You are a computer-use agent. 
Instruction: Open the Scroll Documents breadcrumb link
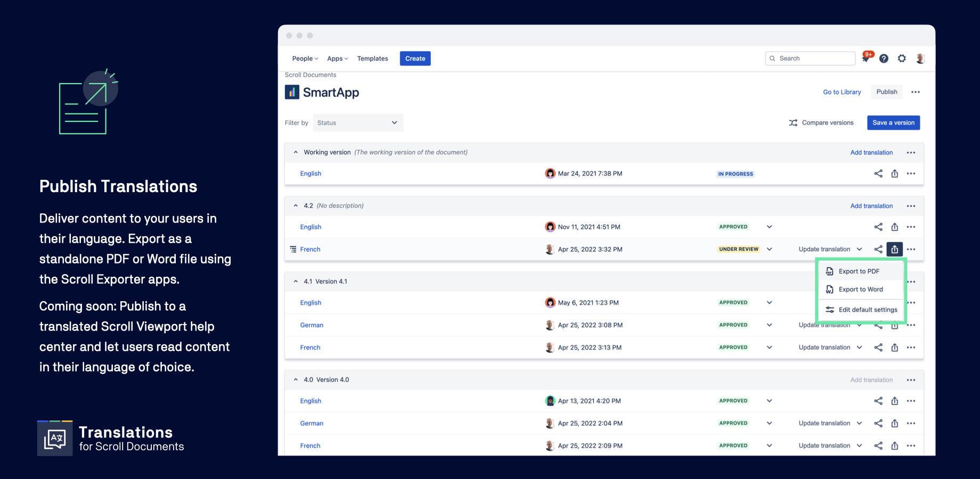[x=311, y=75]
